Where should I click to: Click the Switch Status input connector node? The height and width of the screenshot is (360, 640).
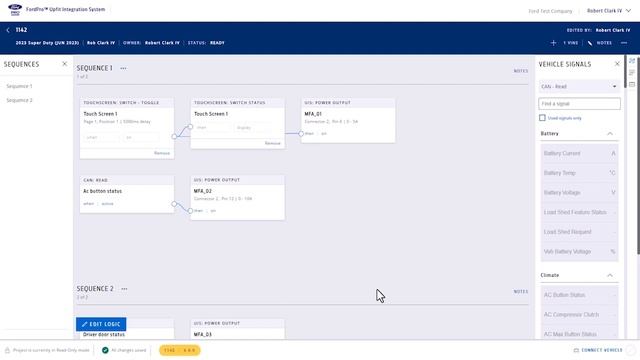pyautogui.click(x=190, y=127)
